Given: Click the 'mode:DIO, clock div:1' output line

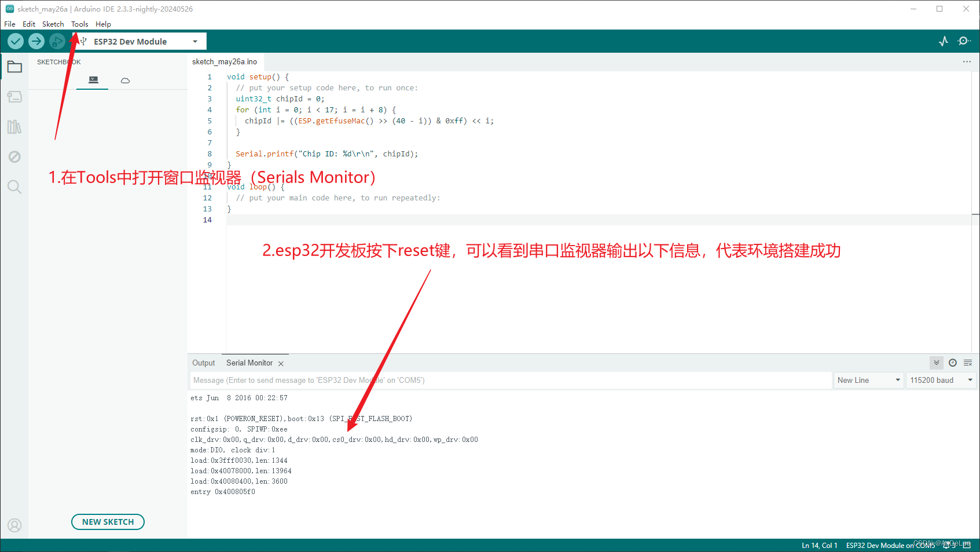Looking at the screenshot, I should click(x=233, y=450).
